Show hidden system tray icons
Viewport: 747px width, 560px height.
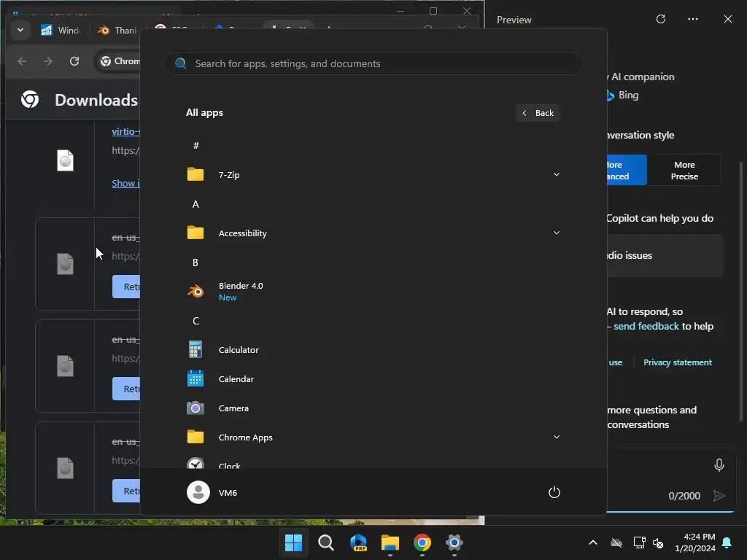tap(593, 542)
